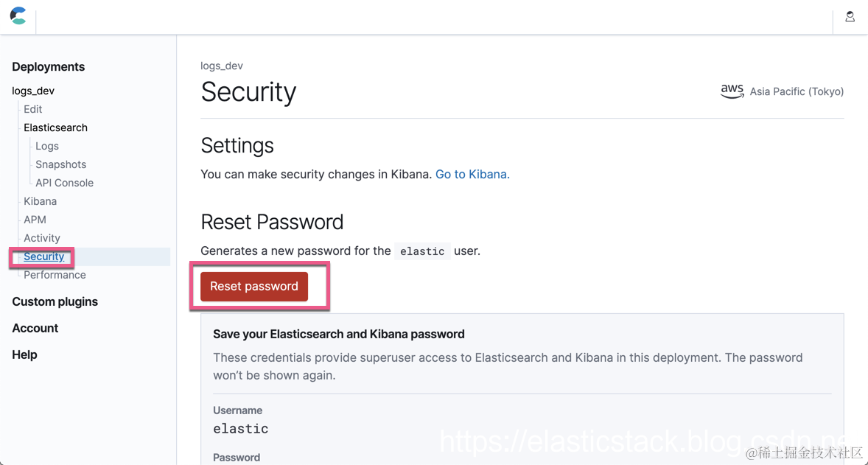Click the AWS provider logo

pos(732,91)
